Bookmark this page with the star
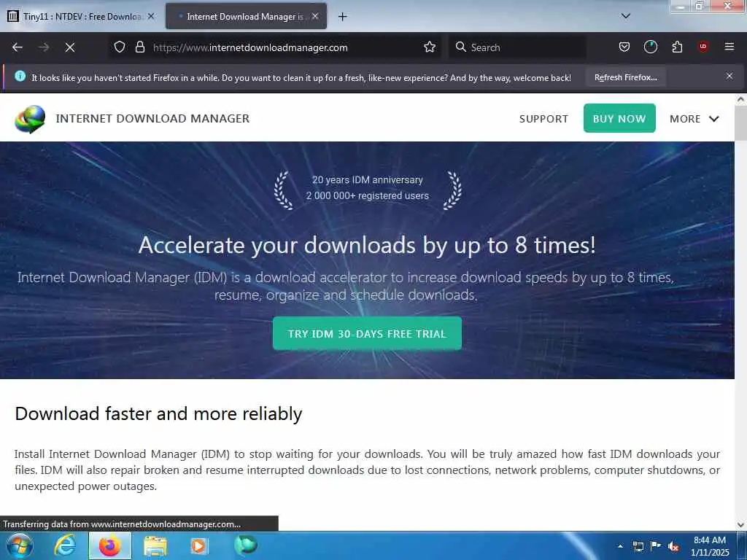The image size is (747, 560). 430,47
